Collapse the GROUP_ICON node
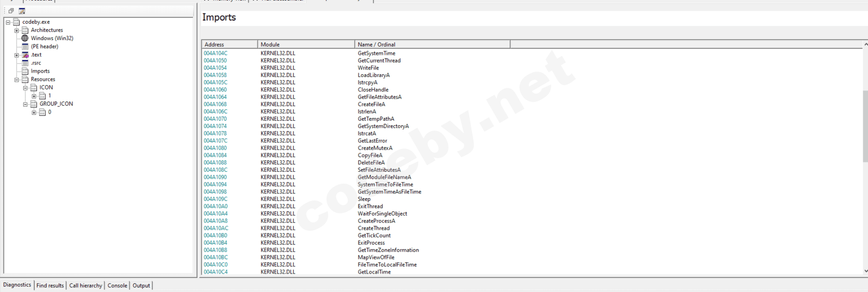This screenshot has width=868, height=292. (25, 104)
